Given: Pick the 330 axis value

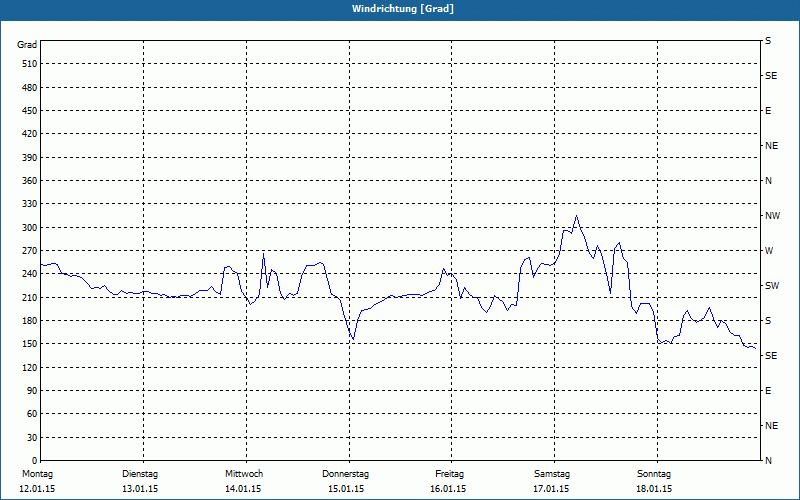Looking at the screenshot, I should [x=30, y=204].
